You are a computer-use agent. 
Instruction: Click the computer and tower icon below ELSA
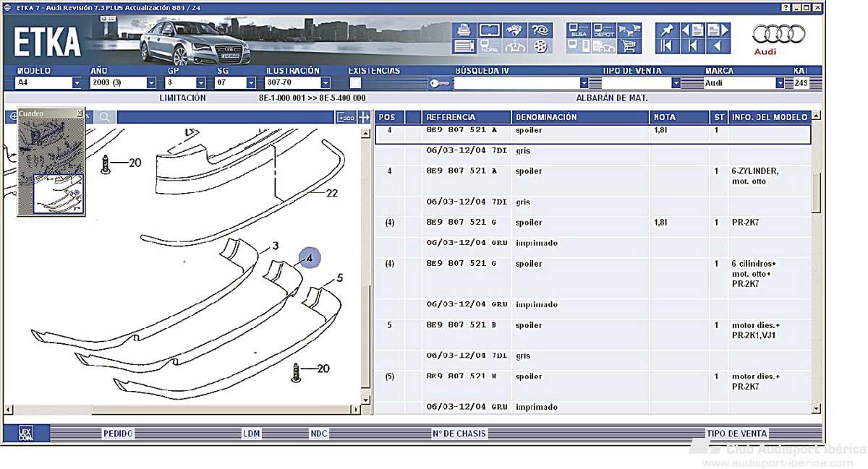pyautogui.click(x=579, y=47)
